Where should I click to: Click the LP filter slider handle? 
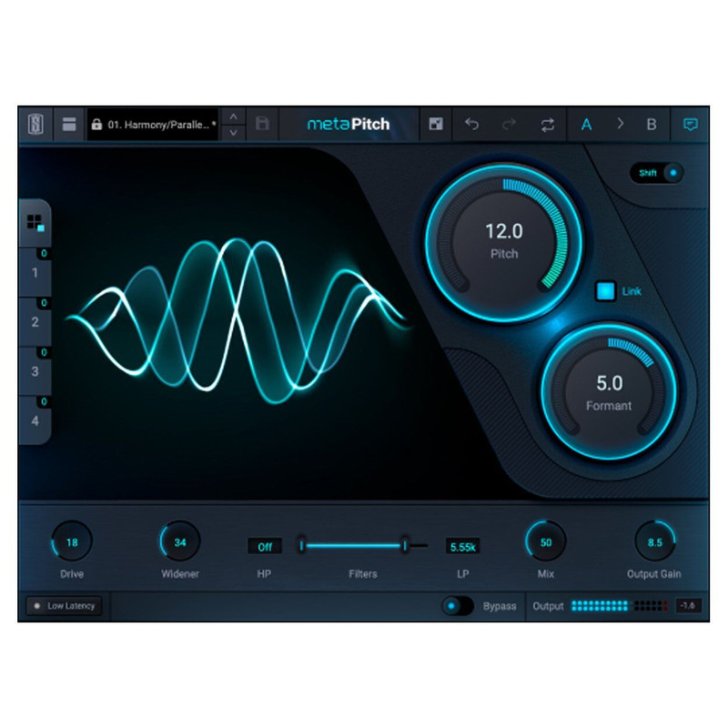point(405,545)
